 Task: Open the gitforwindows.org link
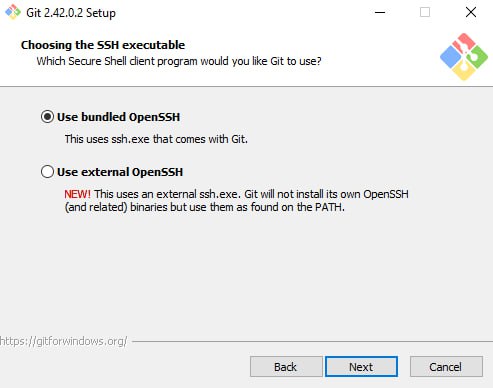[63, 341]
